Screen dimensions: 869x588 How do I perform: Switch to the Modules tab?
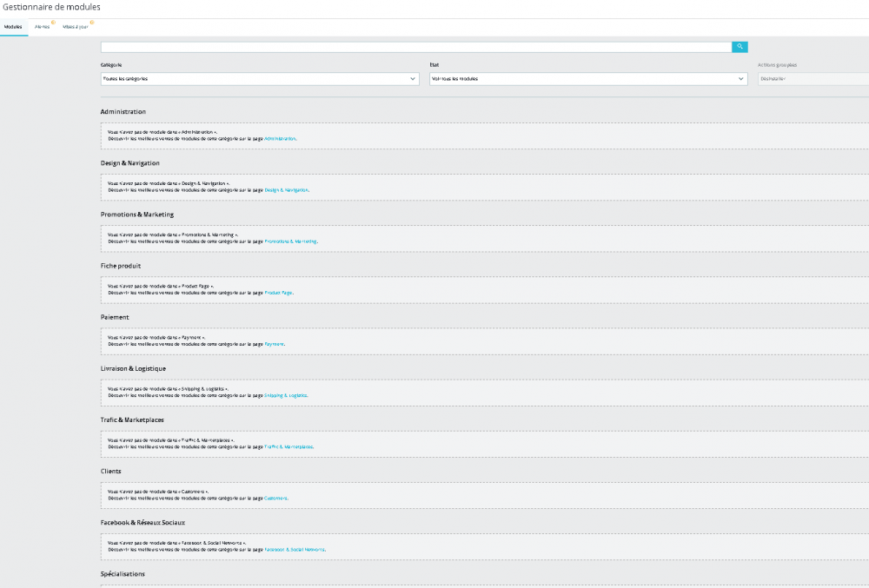point(13,27)
